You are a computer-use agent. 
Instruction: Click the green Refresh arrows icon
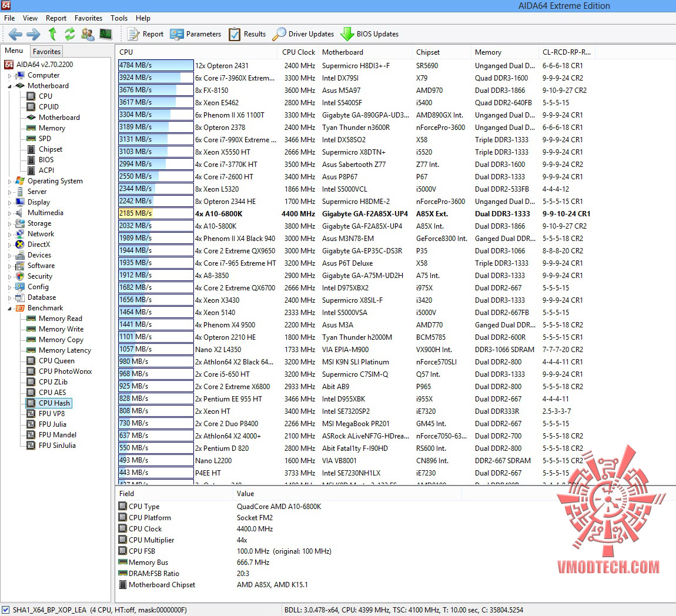click(x=70, y=34)
